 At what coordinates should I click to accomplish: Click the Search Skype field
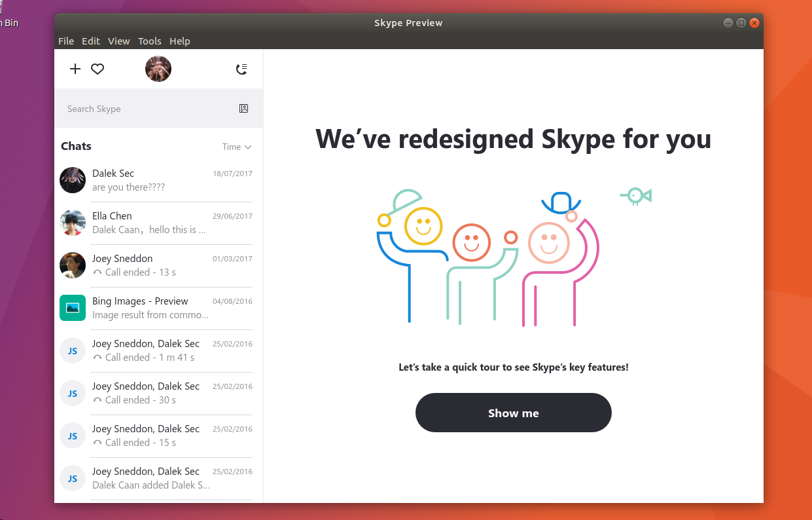click(147, 109)
